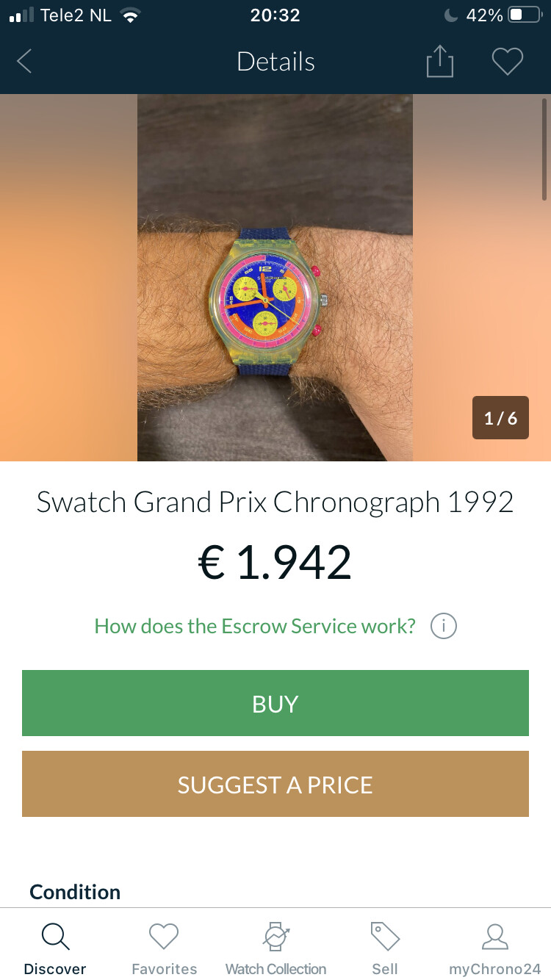Open the myChrono24 profile icon
The image size is (551, 980).
pyautogui.click(x=494, y=937)
